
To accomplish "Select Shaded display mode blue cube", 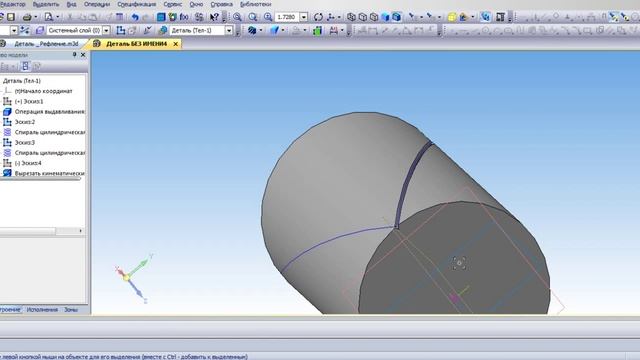I will coord(385,17).
